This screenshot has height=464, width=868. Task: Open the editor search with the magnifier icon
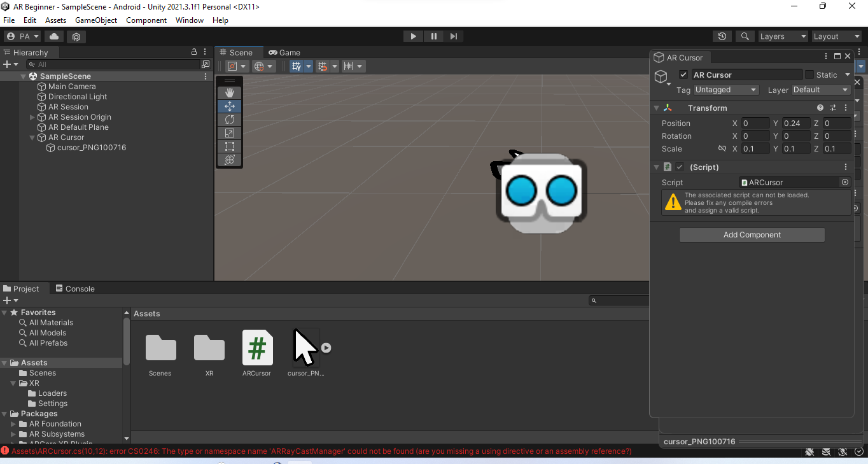click(x=745, y=36)
